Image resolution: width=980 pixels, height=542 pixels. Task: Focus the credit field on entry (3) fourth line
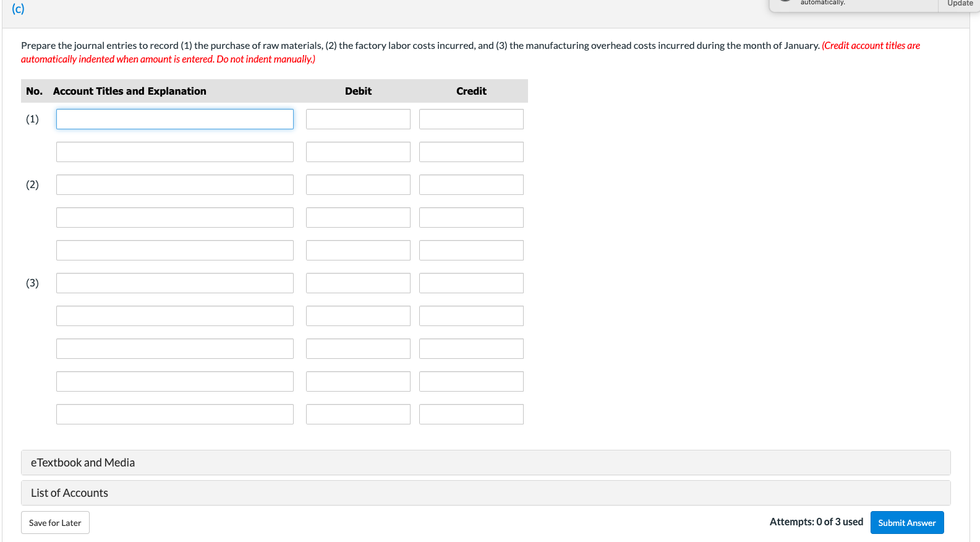click(471, 382)
